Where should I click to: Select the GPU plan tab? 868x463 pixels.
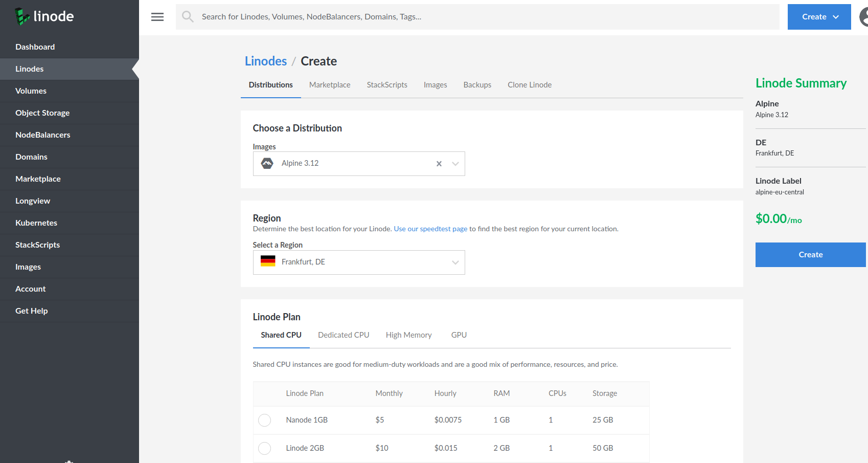pos(459,335)
